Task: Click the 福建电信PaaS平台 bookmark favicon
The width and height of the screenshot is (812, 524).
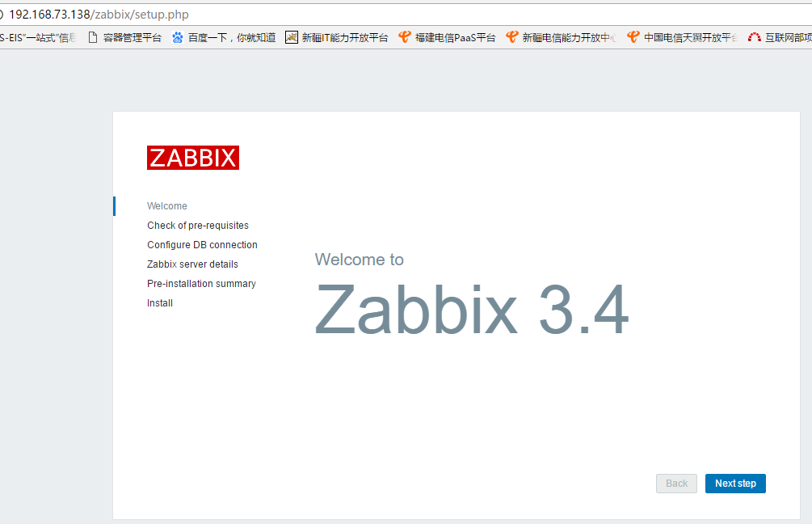Action: pyautogui.click(x=405, y=37)
